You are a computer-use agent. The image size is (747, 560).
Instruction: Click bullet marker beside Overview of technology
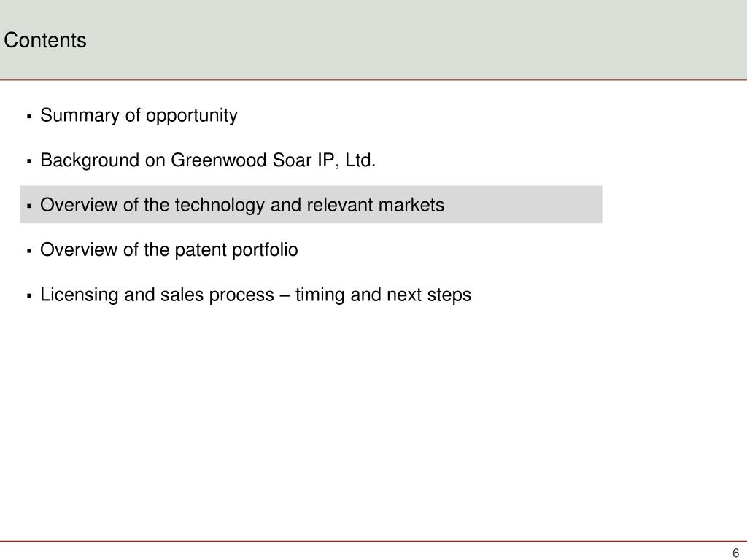tap(29, 206)
